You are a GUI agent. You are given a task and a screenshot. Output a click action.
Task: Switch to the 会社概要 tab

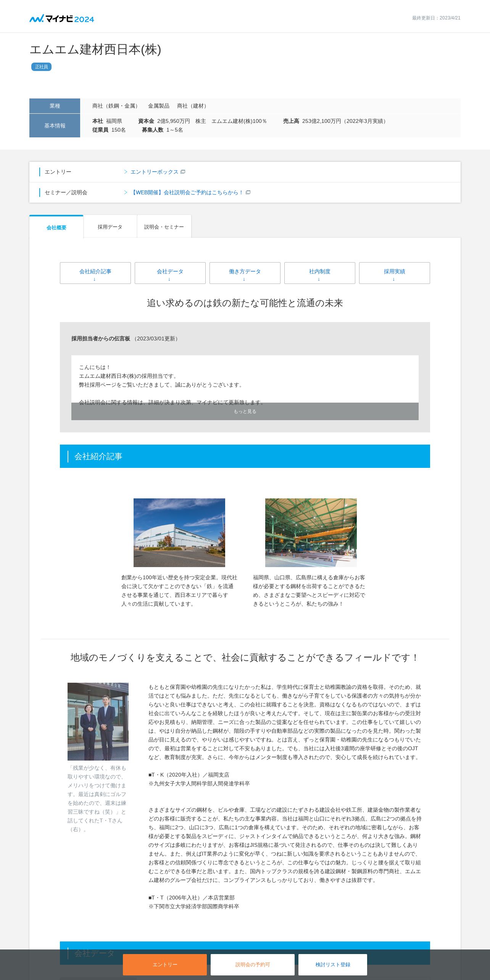56,227
